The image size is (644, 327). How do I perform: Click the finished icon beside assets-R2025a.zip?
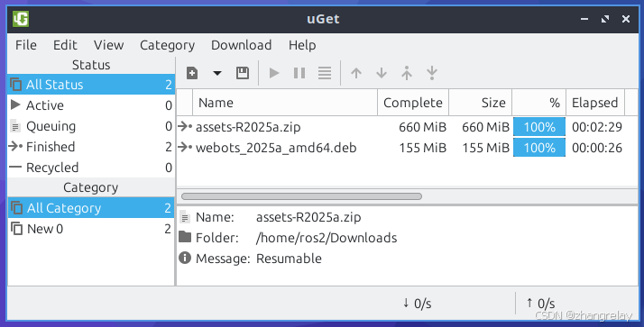pyautogui.click(x=185, y=126)
